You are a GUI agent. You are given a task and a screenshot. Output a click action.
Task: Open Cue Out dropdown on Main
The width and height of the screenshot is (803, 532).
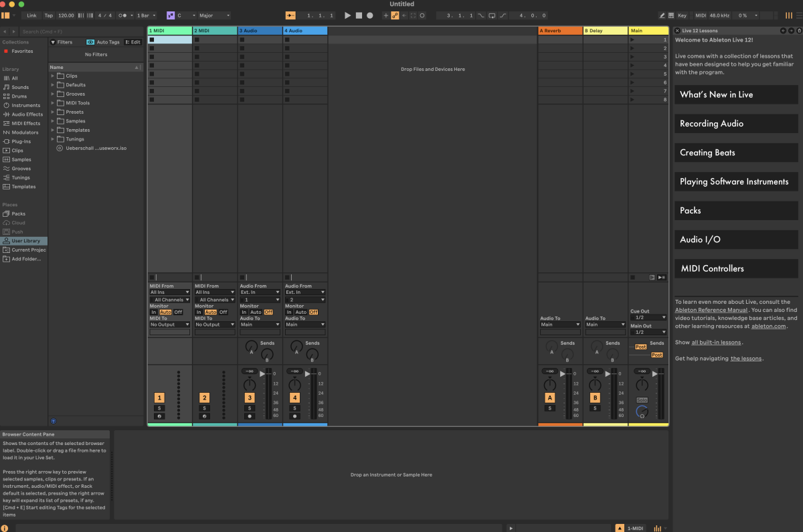648,318
